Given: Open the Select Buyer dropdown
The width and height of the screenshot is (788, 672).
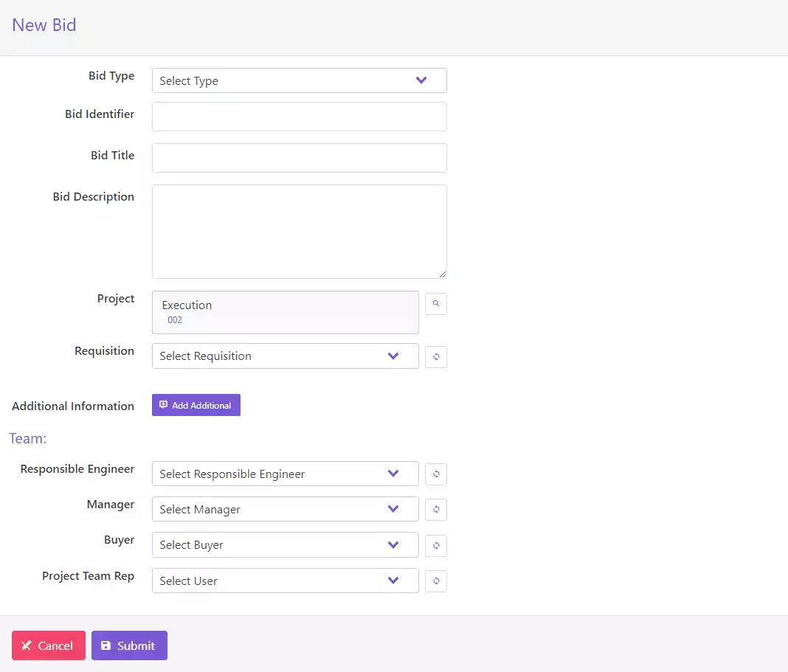Looking at the screenshot, I should [x=285, y=545].
